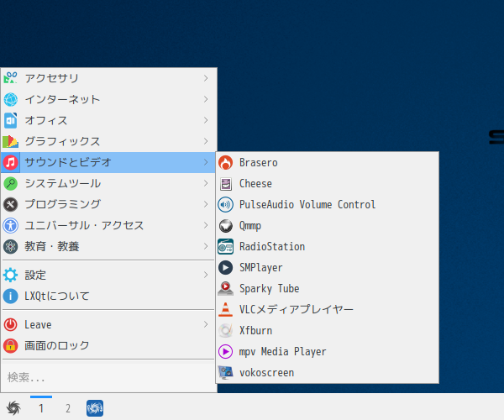Click the RadioStation label text
The width and height of the screenshot is (504, 420).
tap(272, 247)
